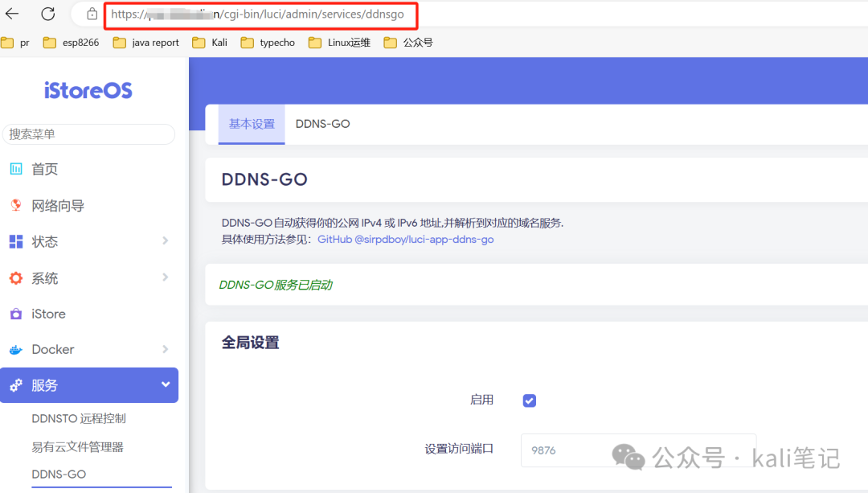Click the Docker whale icon
The height and width of the screenshot is (493, 868).
click(16, 350)
